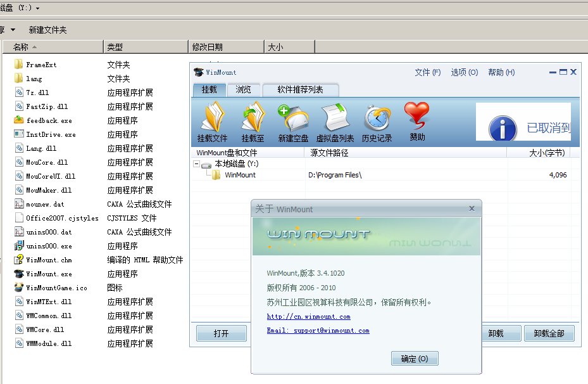588x384 pixels.
Task: Open the Virtual Disk List (虚拟盘列表) icon
Action: tap(335, 118)
